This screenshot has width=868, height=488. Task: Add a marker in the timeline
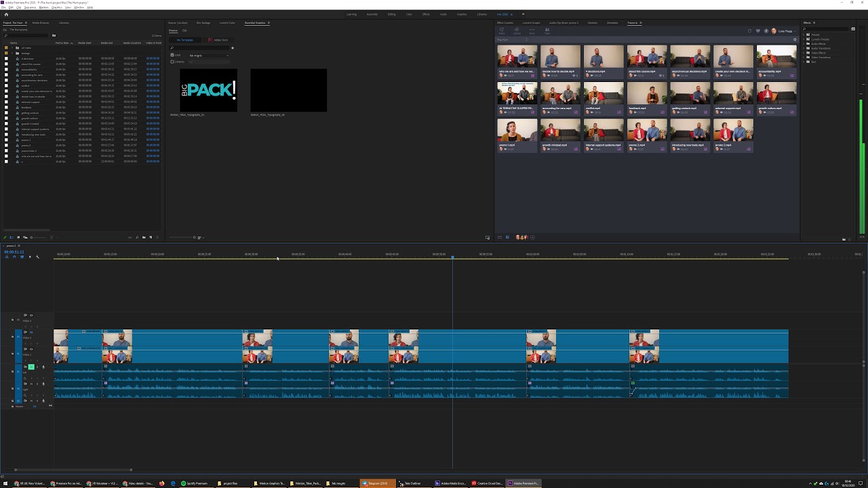click(x=30, y=257)
